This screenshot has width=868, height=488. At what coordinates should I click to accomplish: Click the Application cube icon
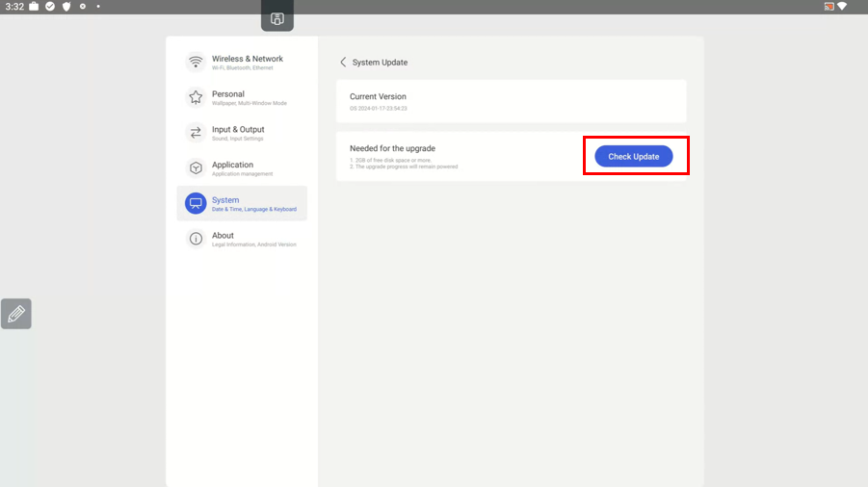click(196, 168)
